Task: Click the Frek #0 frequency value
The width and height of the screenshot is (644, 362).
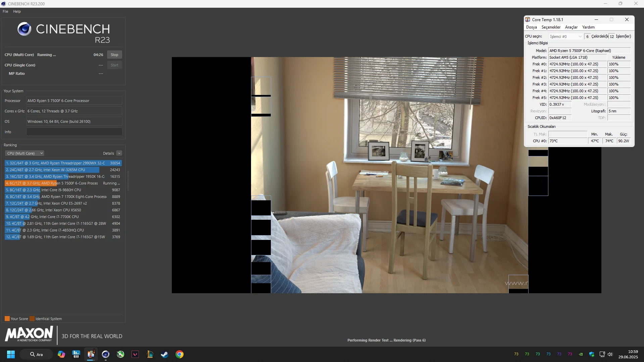Action: coord(578,64)
